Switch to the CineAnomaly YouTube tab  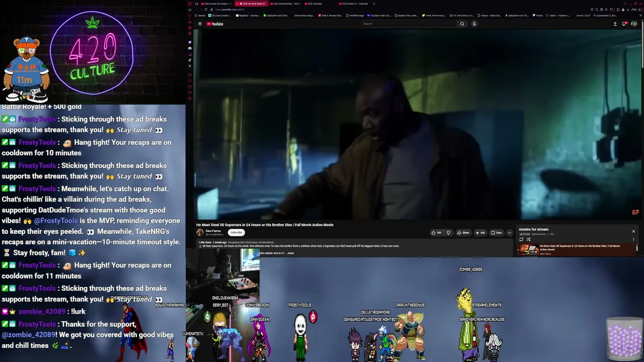(x=285, y=4)
